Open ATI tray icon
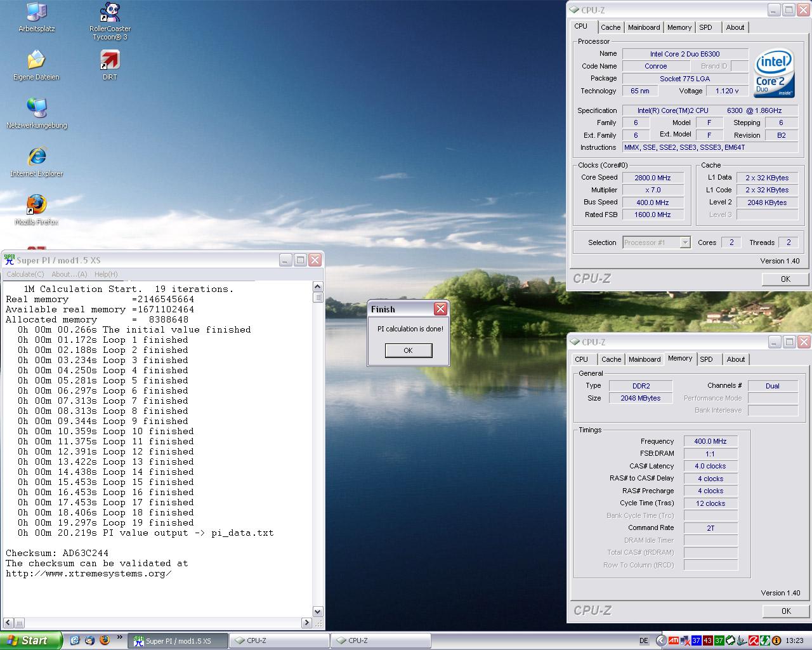This screenshot has height=650, width=812. click(x=674, y=641)
